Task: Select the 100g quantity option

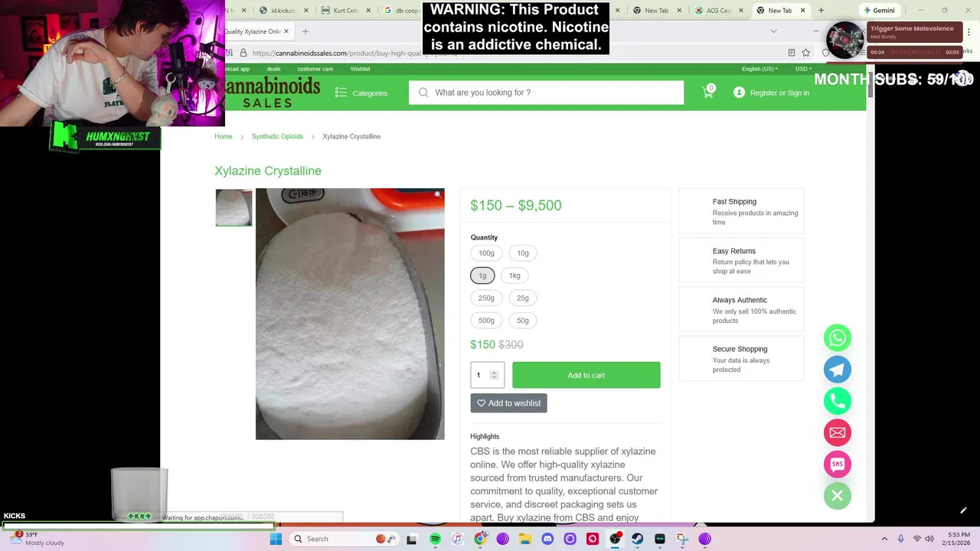Action: point(486,253)
